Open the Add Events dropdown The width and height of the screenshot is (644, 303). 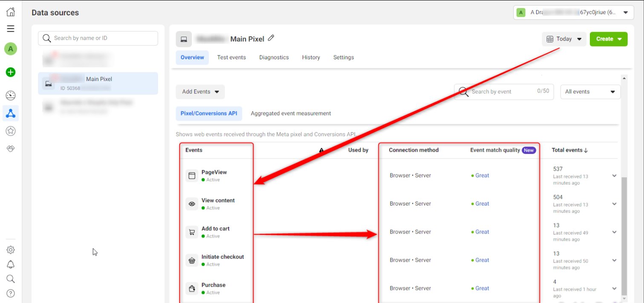200,92
